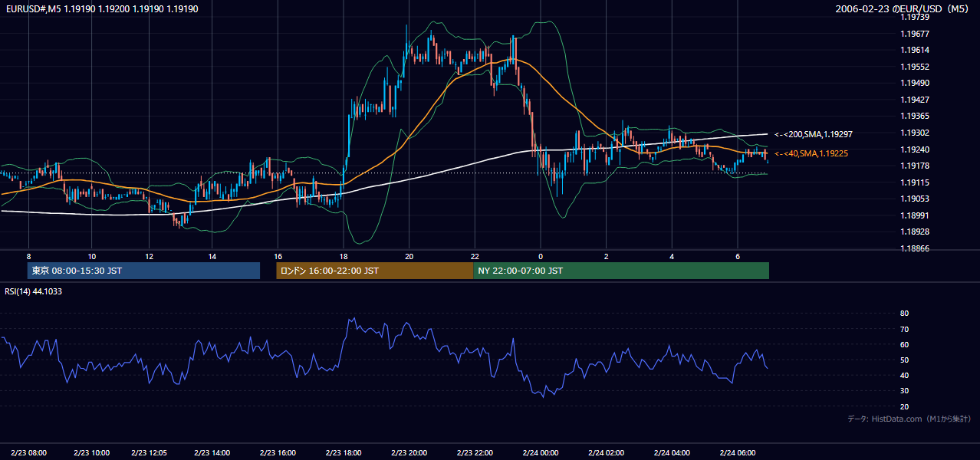Click hour tick 16 on the price chart axis
The image size is (980, 460).
click(x=278, y=256)
